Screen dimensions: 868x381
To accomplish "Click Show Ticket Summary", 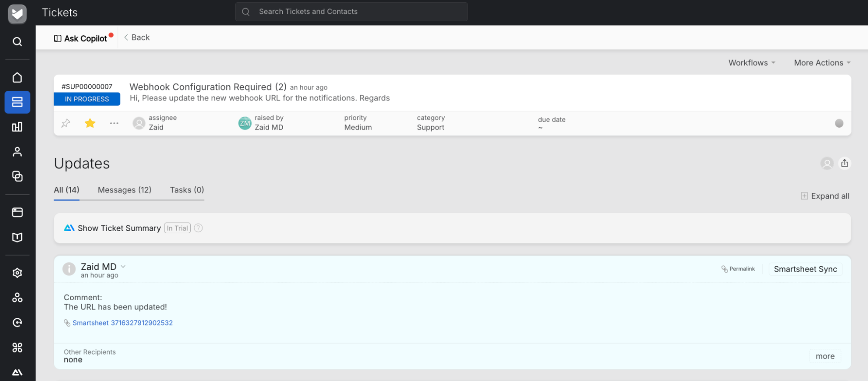I will click(119, 228).
